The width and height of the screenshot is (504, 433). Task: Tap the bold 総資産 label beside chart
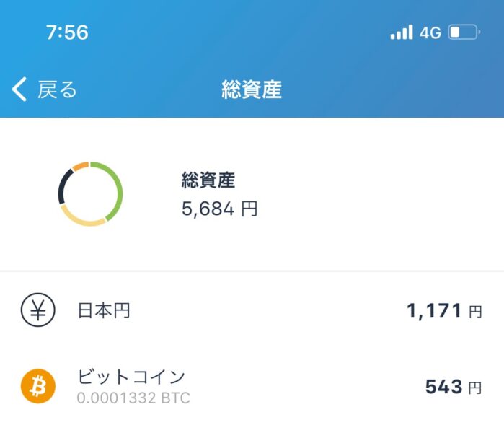pyautogui.click(x=208, y=180)
